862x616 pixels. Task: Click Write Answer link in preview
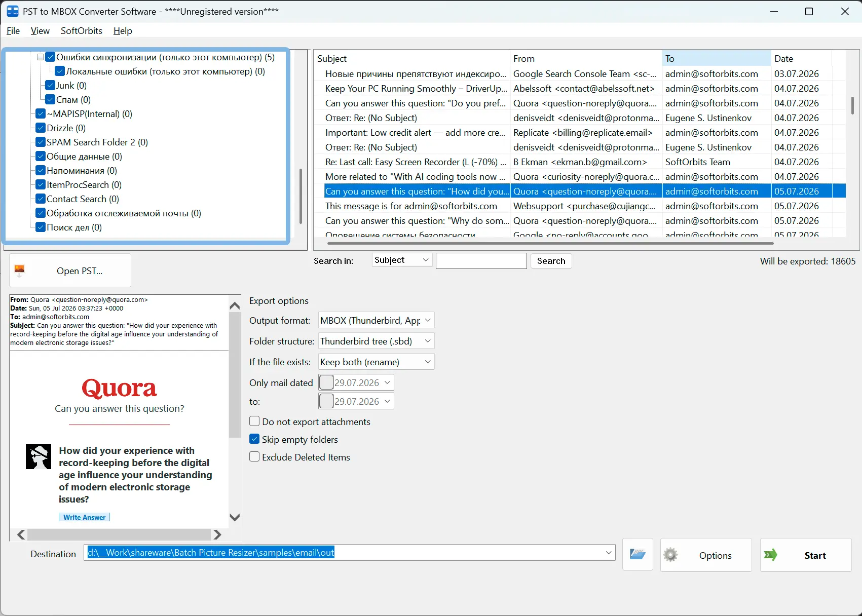85,517
